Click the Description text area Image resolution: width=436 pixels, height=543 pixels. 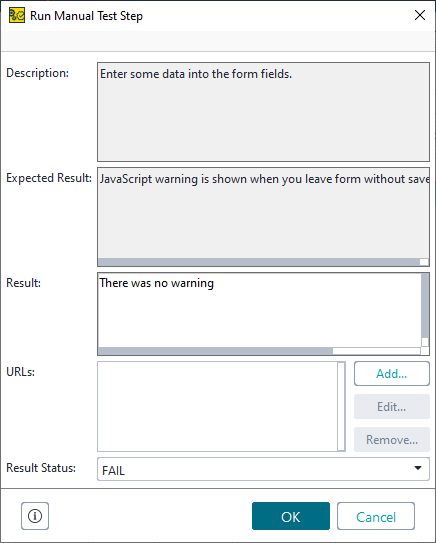tap(263, 112)
